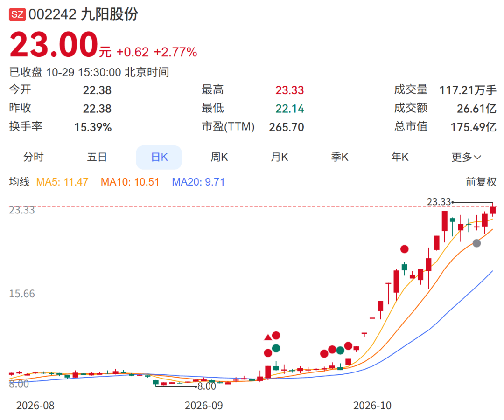Switch to the 五日 chart tab
The height and width of the screenshot is (420, 504).
(x=97, y=158)
